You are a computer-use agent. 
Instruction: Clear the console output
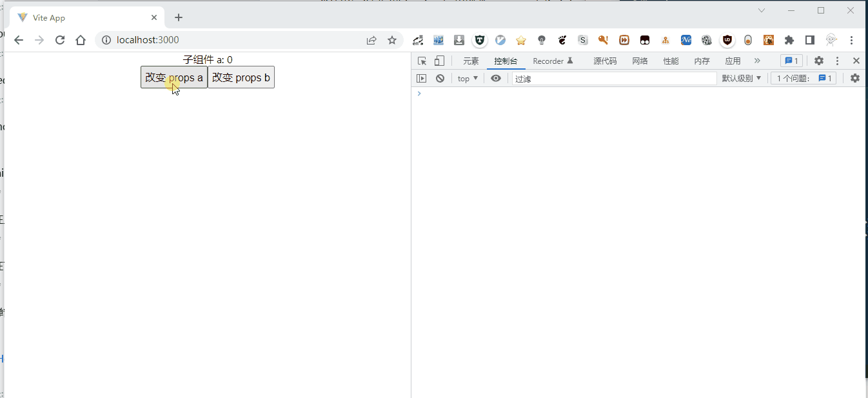click(x=440, y=78)
